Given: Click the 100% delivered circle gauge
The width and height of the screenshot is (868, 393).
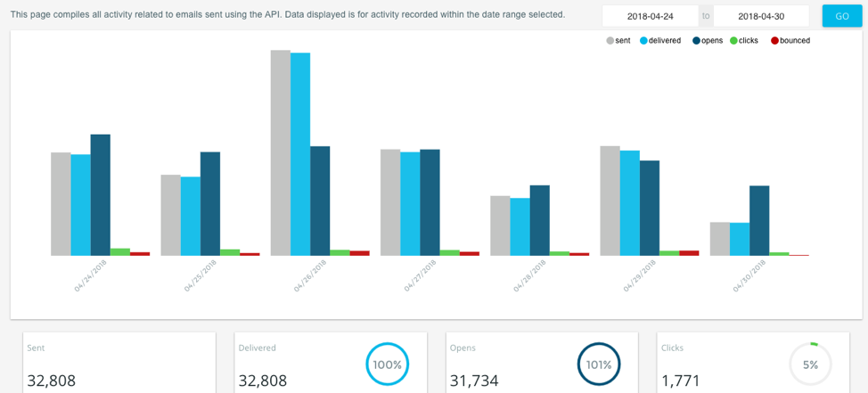Looking at the screenshot, I should (x=387, y=364).
